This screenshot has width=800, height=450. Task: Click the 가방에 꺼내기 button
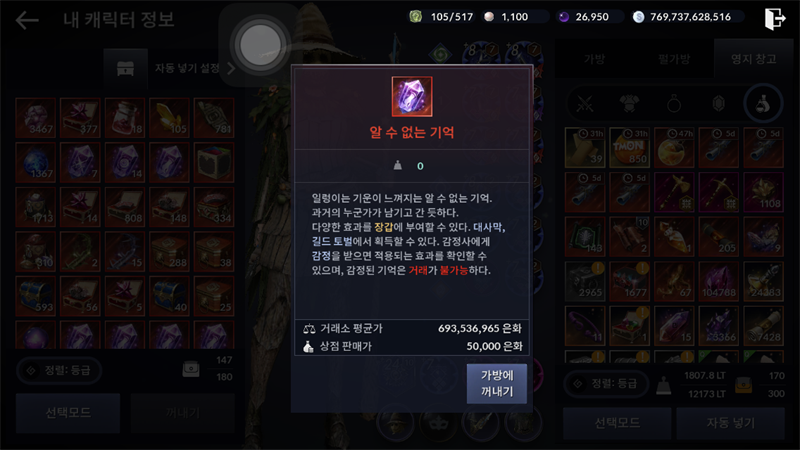tap(497, 384)
